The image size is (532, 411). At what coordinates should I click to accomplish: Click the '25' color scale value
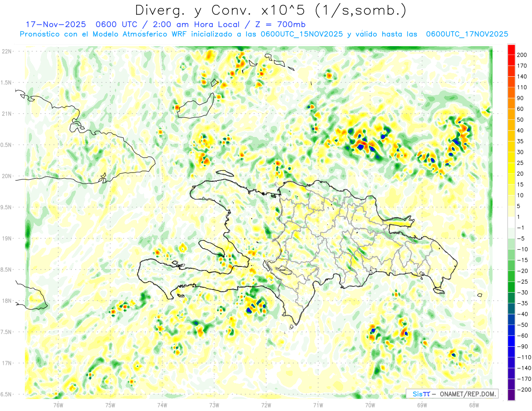click(520, 163)
